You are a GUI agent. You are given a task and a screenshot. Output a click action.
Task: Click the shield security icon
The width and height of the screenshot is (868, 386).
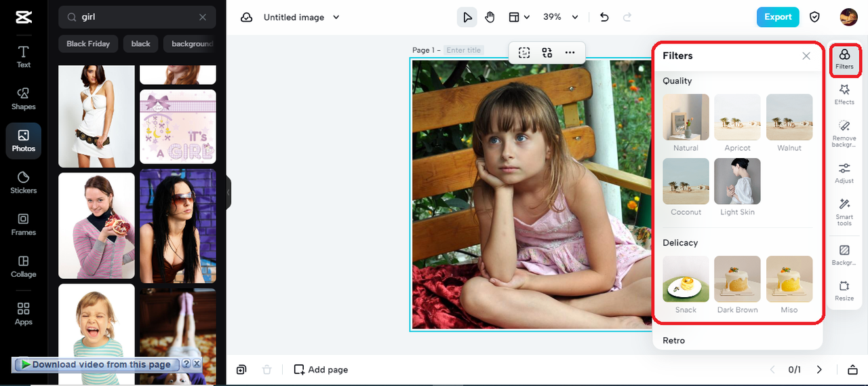(815, 17)
